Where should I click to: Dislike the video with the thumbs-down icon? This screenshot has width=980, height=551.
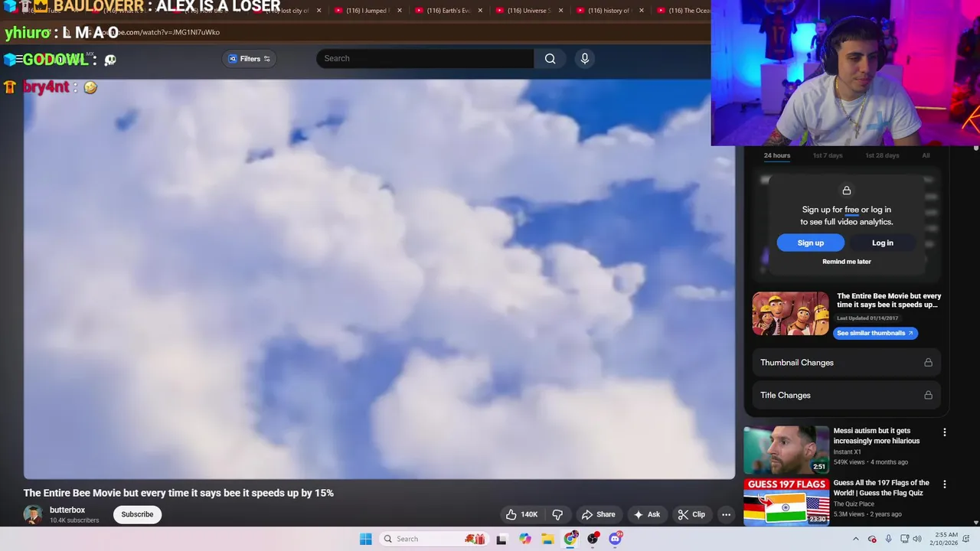click(557, 514)
